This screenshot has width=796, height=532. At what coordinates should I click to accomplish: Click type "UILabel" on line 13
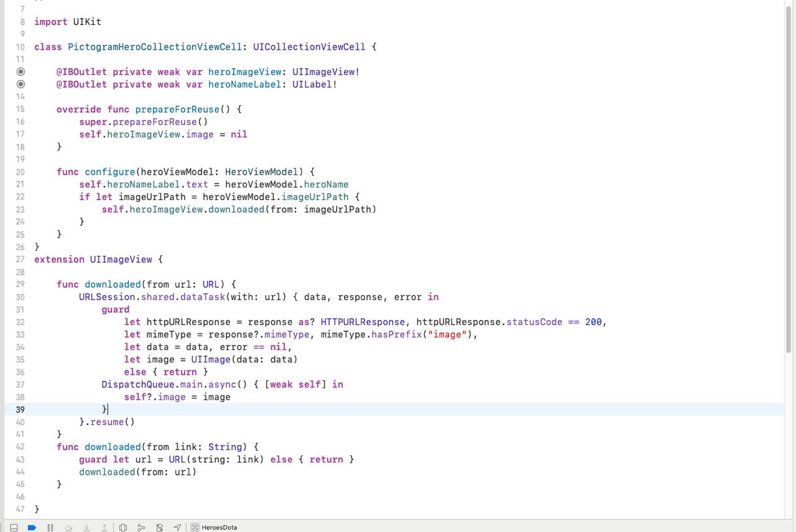pos(312,84)
